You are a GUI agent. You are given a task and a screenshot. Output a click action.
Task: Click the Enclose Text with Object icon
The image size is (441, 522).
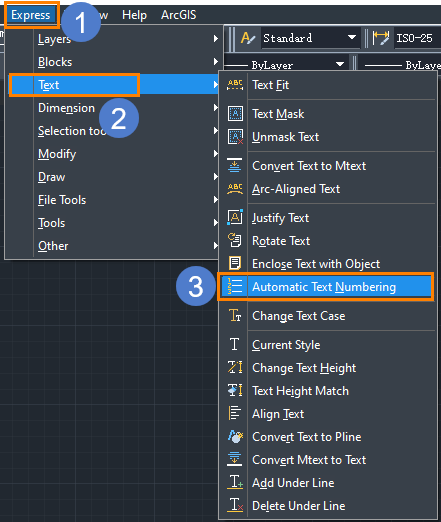235,263
